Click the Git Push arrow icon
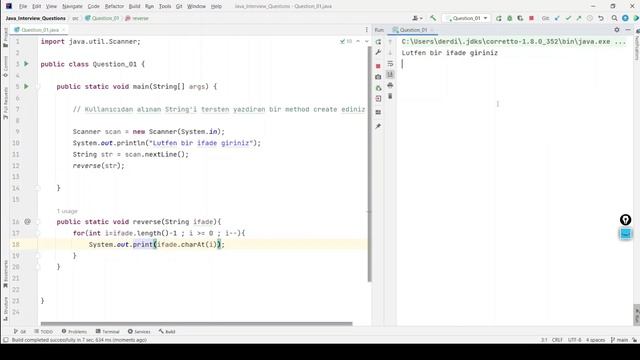Image resolution: width=640 pixels, height=360 pixels. 579,18
